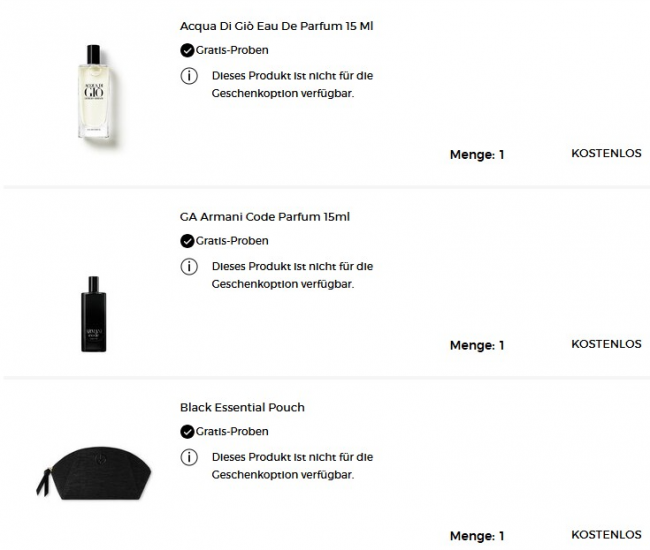Click the checkmark icon under GA Armani Code
Screen dimensions: 650x550
pos(187,241)
